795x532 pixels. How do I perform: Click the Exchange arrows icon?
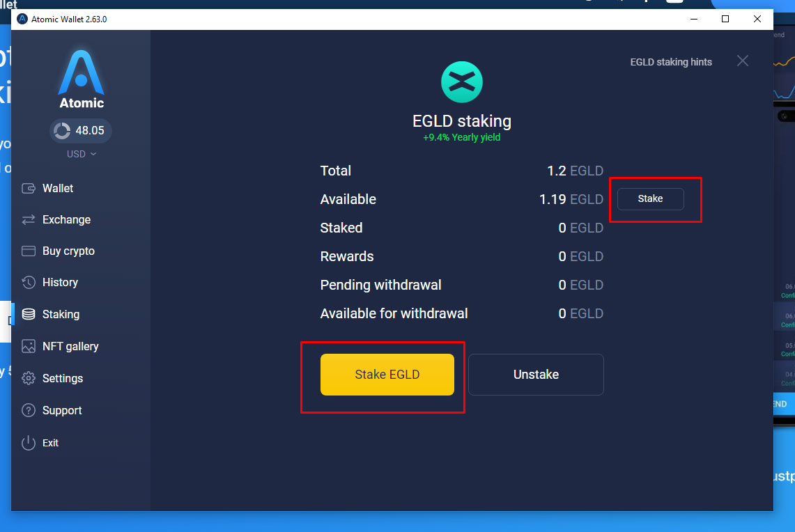point(29,219)
